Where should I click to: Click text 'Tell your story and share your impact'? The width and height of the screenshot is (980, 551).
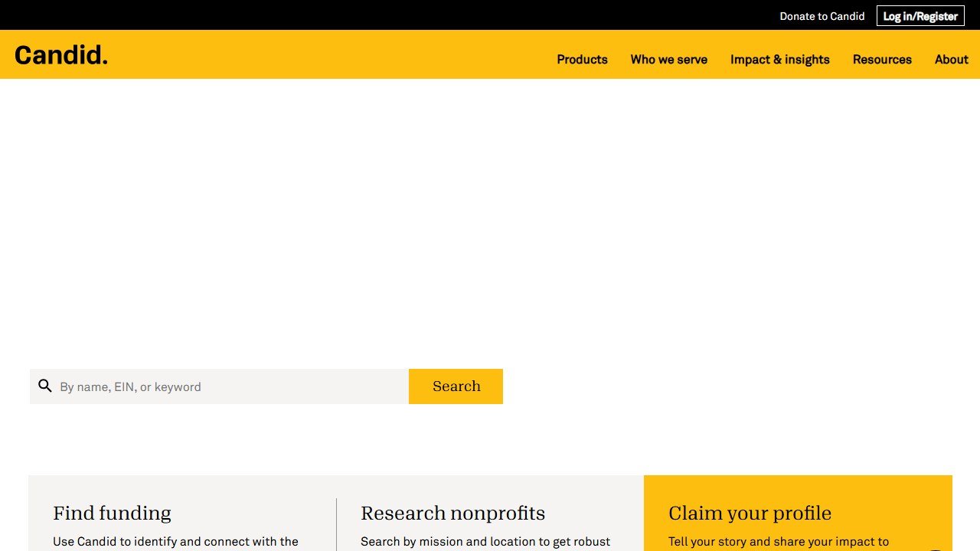770,542
